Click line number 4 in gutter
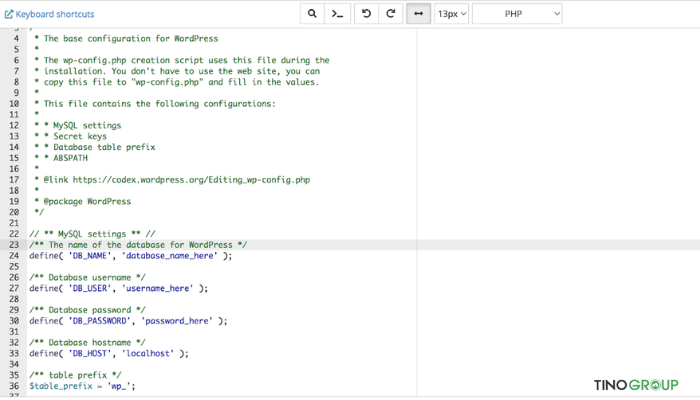Screen dimensions: 700x400 pyautogui.click(x=17, y=39)
